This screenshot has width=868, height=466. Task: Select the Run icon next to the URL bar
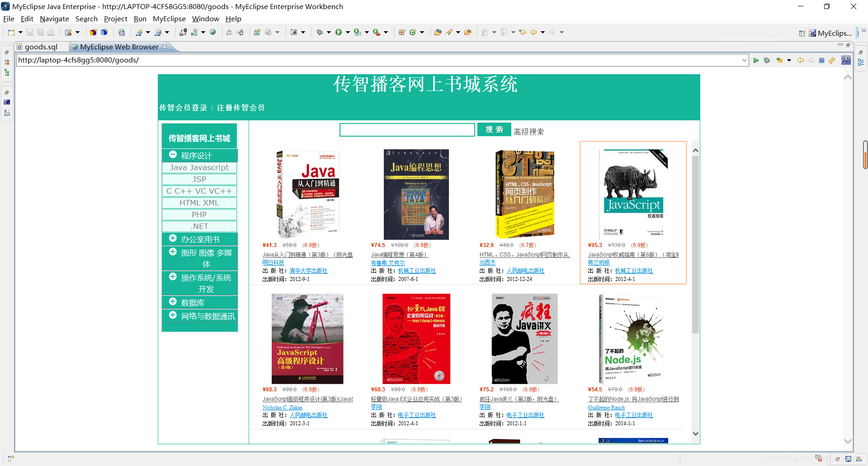coord(756,60)
